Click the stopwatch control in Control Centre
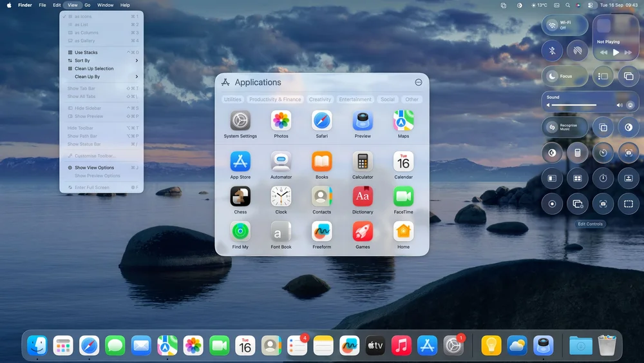 tap(603, 179)
